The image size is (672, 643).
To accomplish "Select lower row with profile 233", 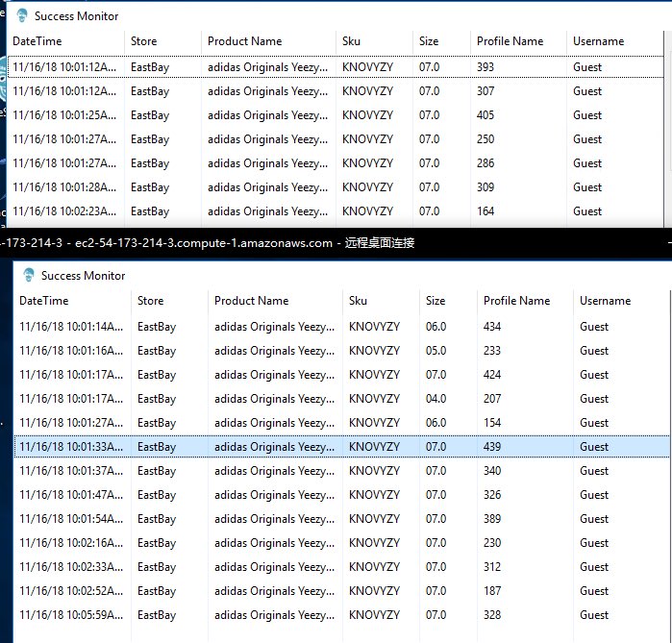I will [342, 351].
